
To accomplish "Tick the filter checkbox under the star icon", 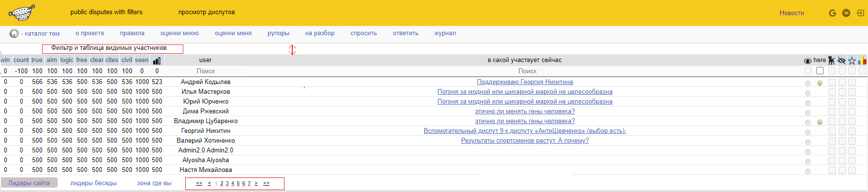I will [852, 71].
